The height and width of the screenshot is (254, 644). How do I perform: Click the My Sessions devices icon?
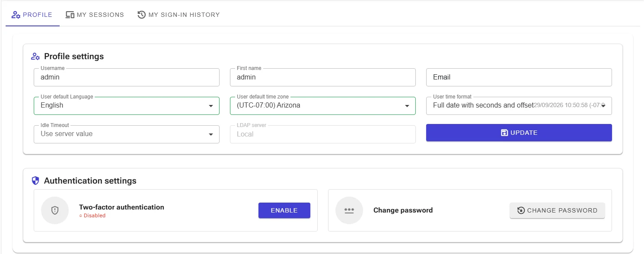pos(70,15)
